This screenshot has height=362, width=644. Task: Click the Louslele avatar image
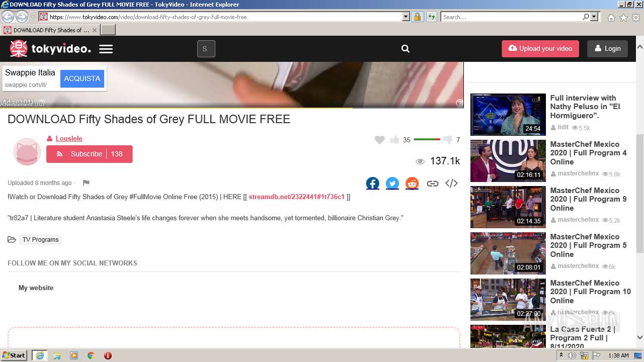coord(27,151)
